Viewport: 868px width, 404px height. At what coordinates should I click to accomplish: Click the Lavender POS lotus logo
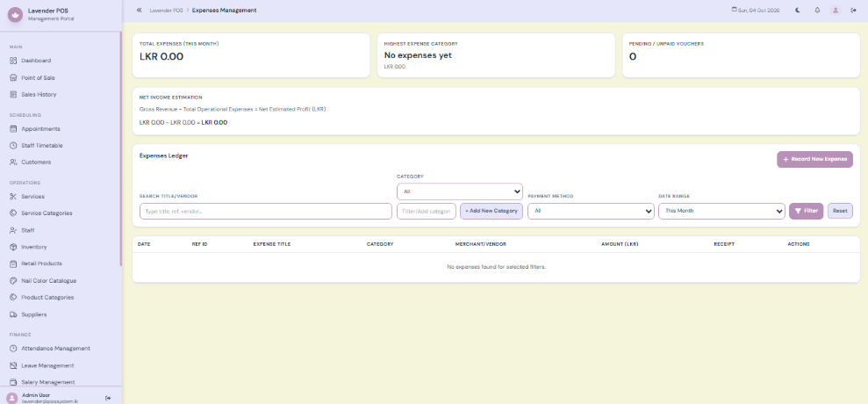(15, 15)
